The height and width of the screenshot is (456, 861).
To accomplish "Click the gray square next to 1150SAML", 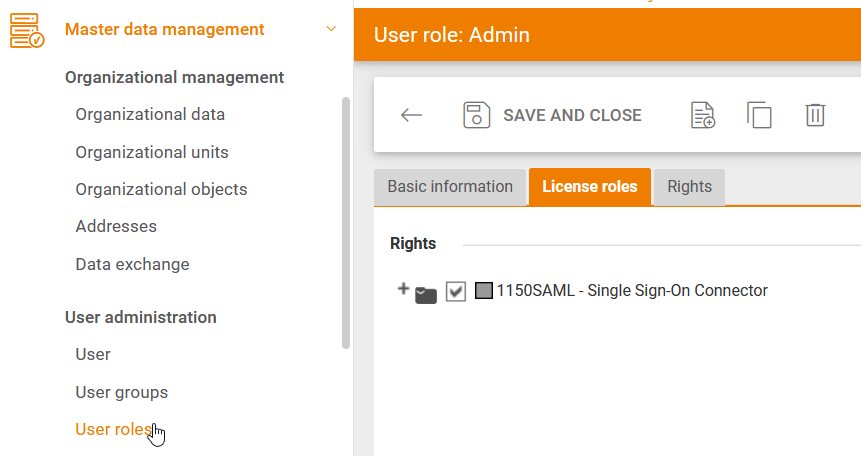I will pos(484,292).
